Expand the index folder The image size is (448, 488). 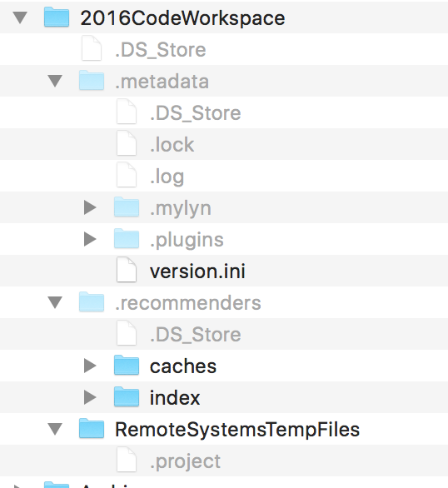(90, 397)
